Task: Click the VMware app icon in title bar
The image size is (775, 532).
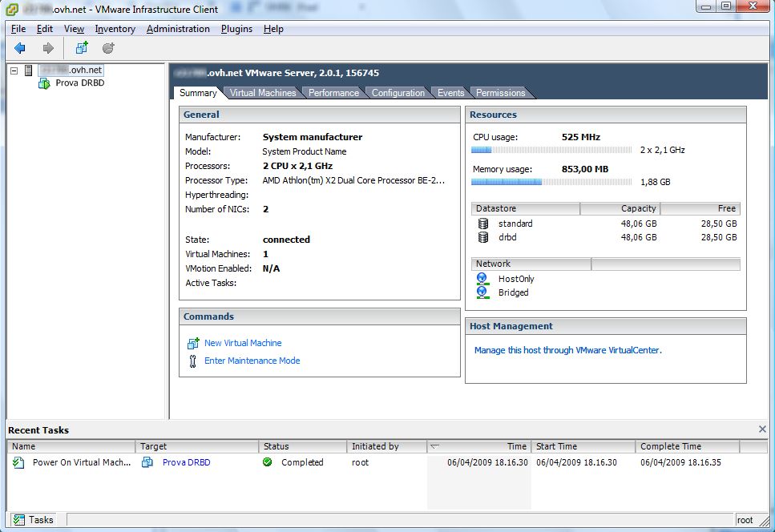Action: pos(12,10)
